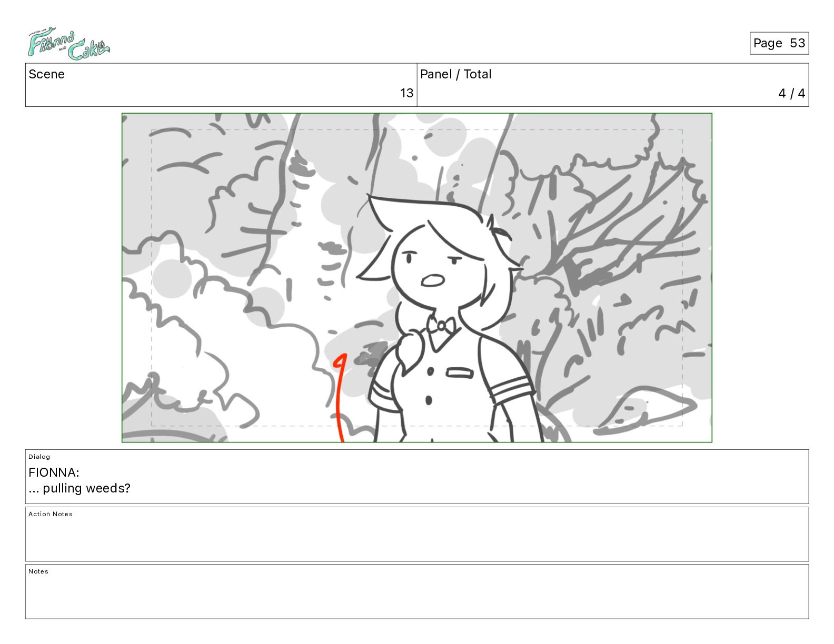Click the Notes field at bottom
The image size is (834, 644).
coord(417,591)
